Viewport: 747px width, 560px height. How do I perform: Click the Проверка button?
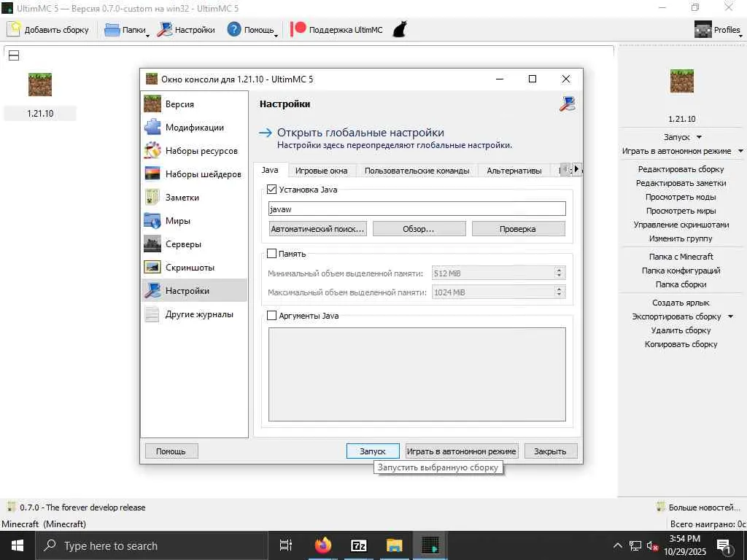pyautogui.click(x=519, y=228)
